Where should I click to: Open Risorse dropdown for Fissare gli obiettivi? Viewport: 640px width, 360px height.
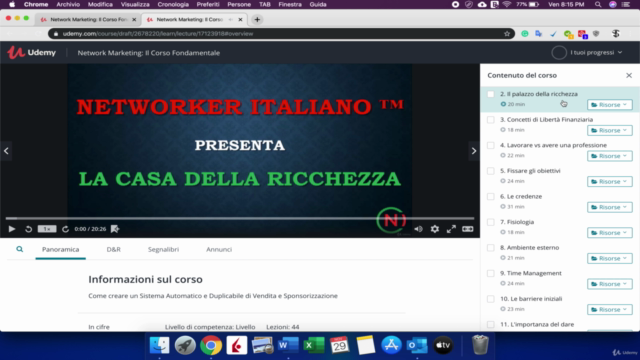click(x=610, y=182)
